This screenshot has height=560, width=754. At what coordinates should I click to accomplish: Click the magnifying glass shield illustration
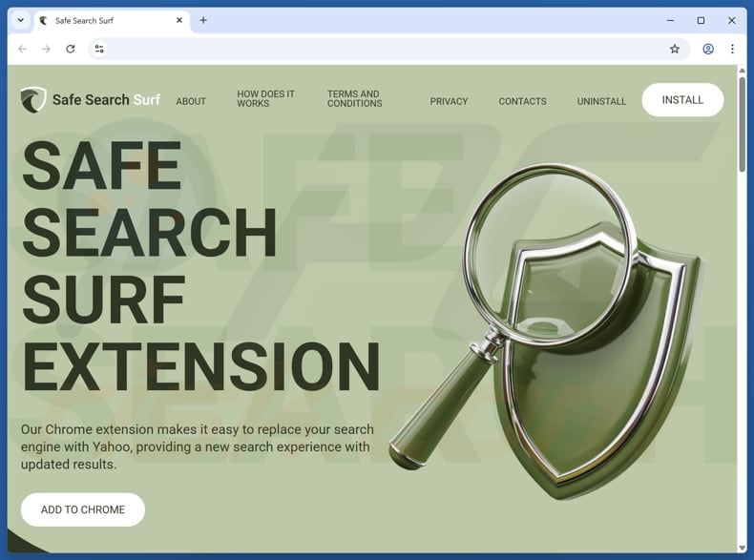pos(546,332)
